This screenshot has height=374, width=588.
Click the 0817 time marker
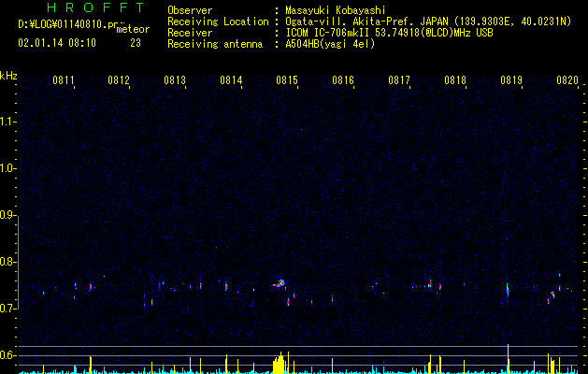(x=399, y=79)
